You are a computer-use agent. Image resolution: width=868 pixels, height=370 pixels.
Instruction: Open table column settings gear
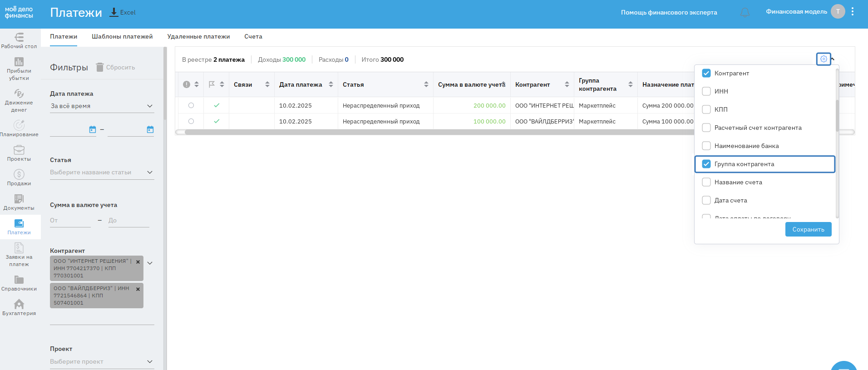coord(824,59)
